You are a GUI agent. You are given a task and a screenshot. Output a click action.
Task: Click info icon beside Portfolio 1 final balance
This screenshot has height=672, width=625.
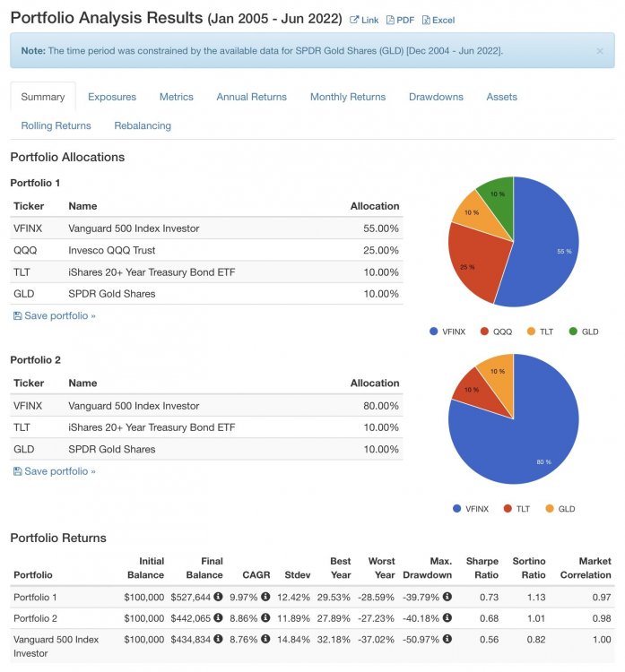tap(218, 597)
